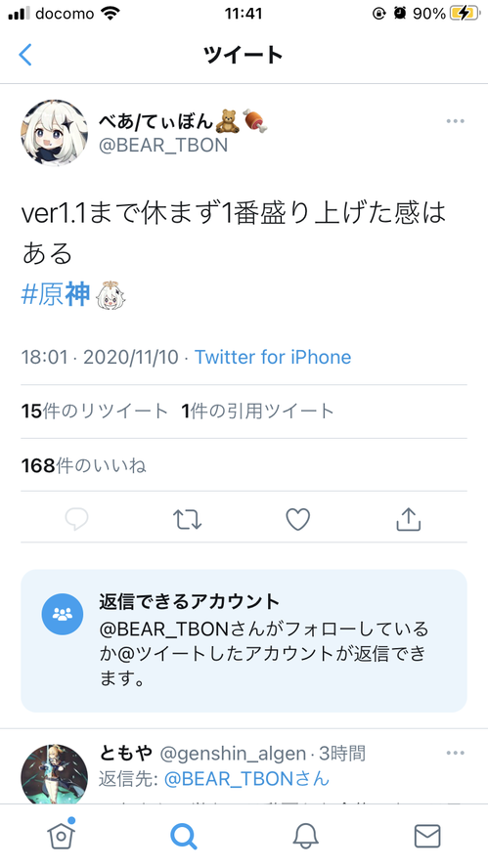Open Search tab magnifier icon
Viewport: 488px width, 868px height.
pos(183,836)
